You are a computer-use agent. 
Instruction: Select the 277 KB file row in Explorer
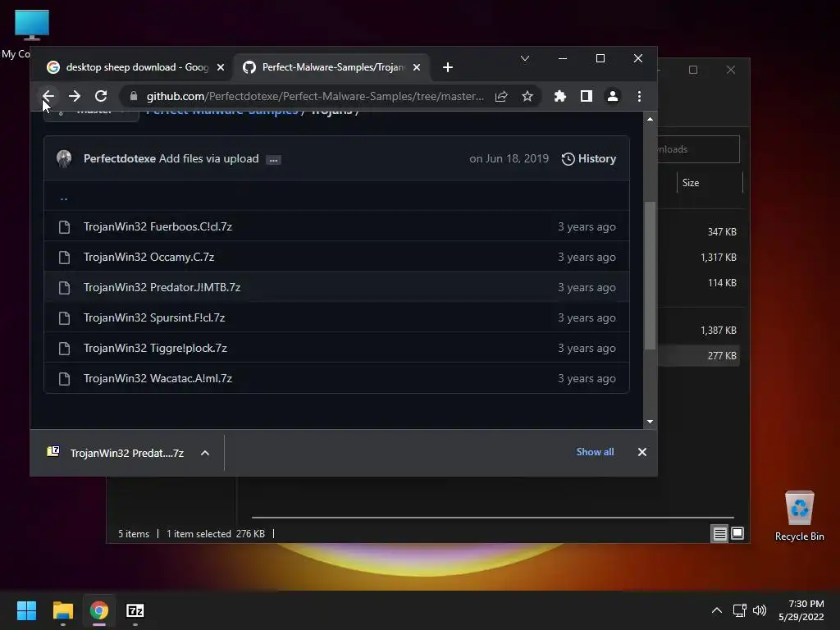tap(699, 356)
